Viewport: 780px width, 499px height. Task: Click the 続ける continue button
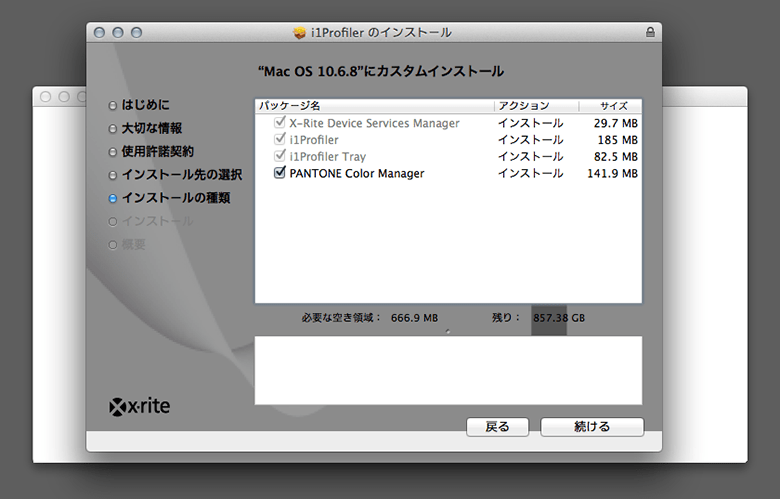click(592, 427)
